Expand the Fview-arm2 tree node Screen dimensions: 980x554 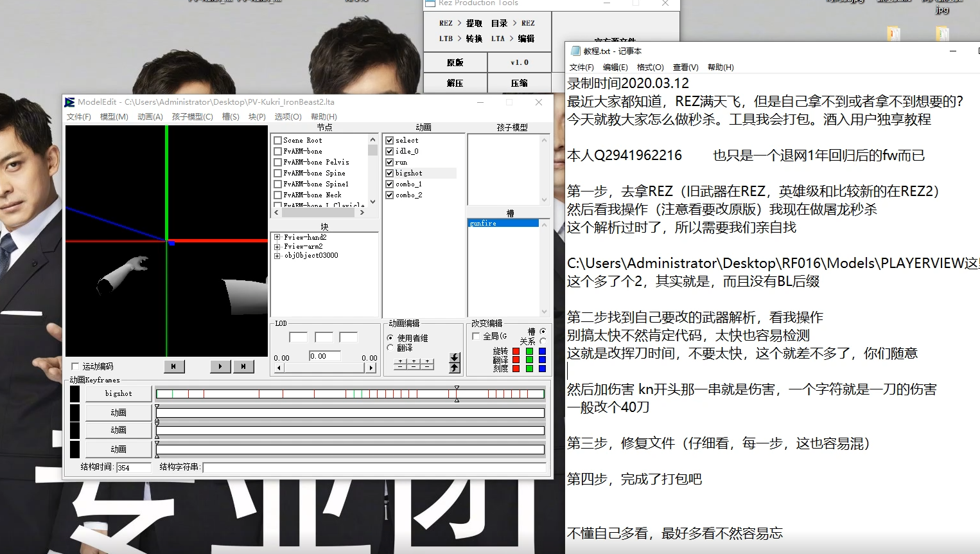tap(277, 246)
